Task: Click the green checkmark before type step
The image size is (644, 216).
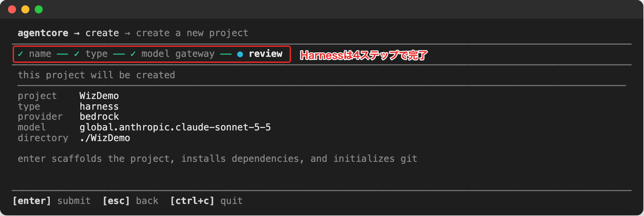Action: click(77, 54)
